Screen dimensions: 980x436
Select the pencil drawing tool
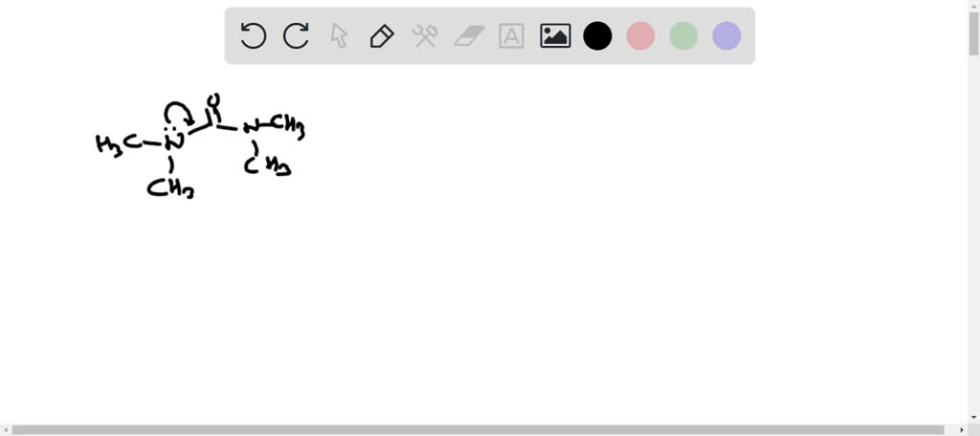382,36
